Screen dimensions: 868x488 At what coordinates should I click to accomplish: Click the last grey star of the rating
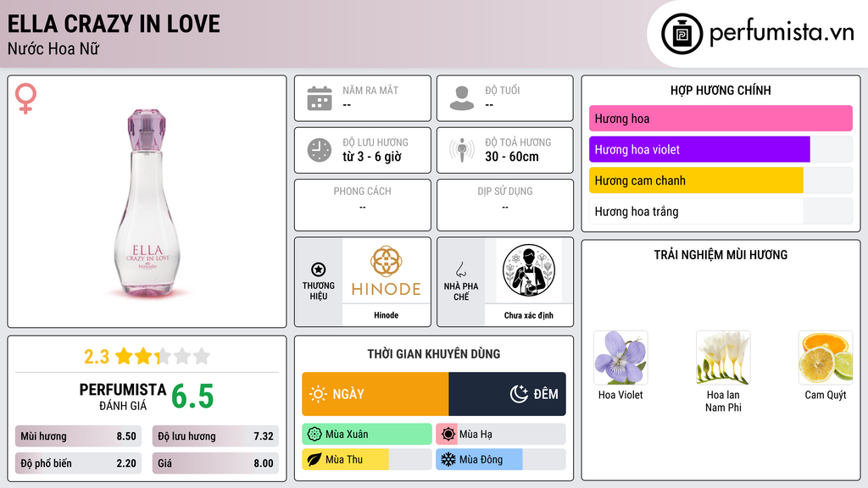[x=202, y=356]
